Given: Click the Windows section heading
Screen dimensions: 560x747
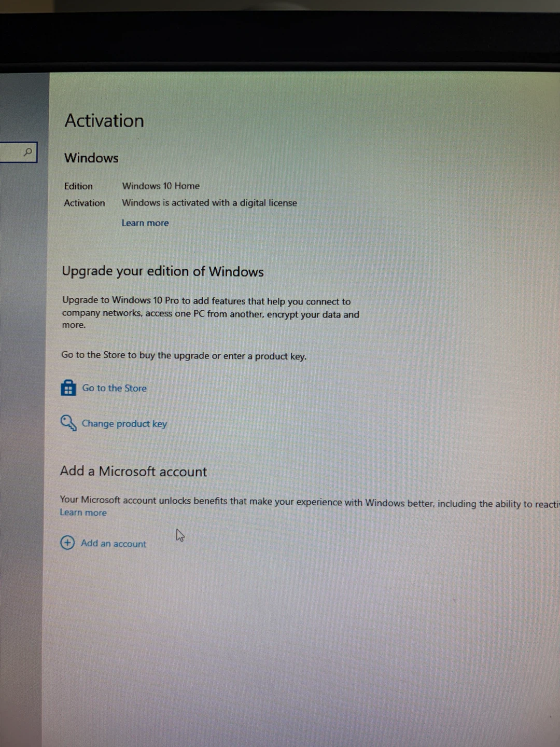Looking at the screenshot, I should (x=91, y=158).
